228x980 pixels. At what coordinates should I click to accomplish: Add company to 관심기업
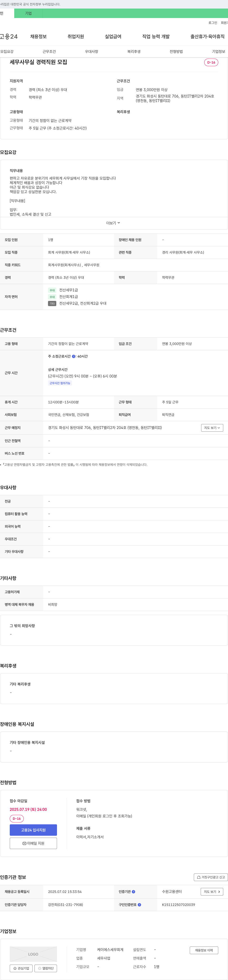tap(21, 969)
